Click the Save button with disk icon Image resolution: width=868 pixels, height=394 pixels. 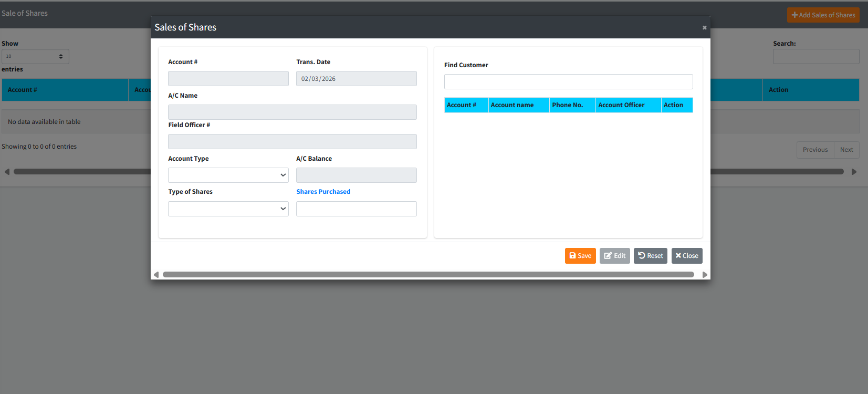coord(580,256)
